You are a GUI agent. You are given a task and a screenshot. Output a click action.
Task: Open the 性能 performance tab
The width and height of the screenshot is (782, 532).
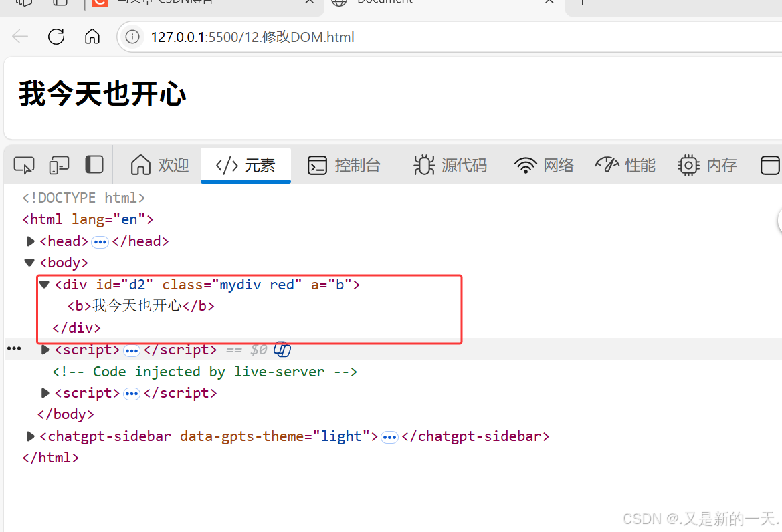625,165
